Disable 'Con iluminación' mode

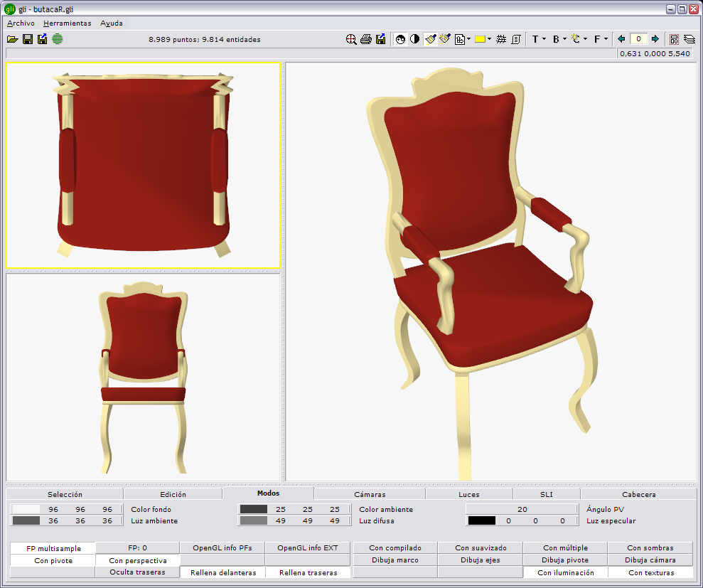pyautogui.click(x=565, y=572)
